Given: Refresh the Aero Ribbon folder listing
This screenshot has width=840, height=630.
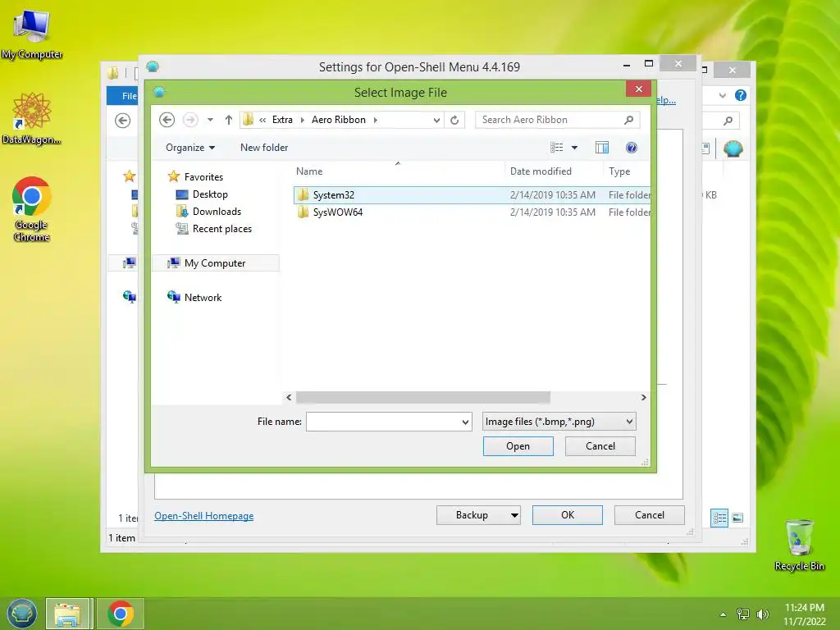Looking at the screenshot, I should pos(454,120).
